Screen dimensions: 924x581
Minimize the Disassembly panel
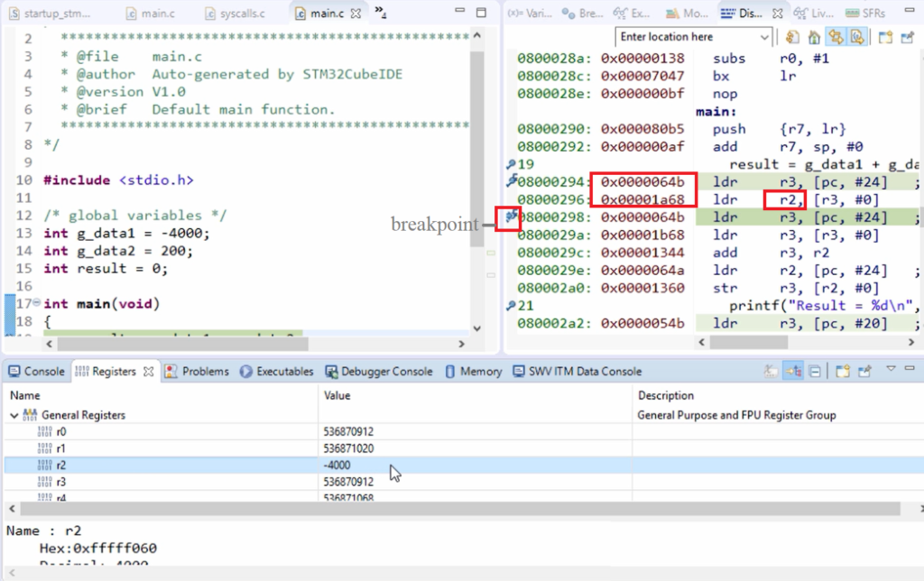pyautogui.click(x=910, y=11)
